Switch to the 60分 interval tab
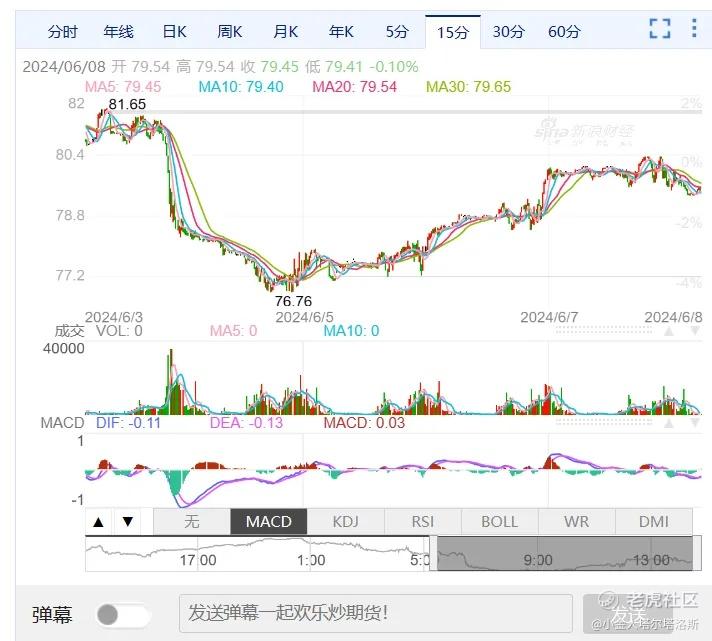 (x=564, y=32)
